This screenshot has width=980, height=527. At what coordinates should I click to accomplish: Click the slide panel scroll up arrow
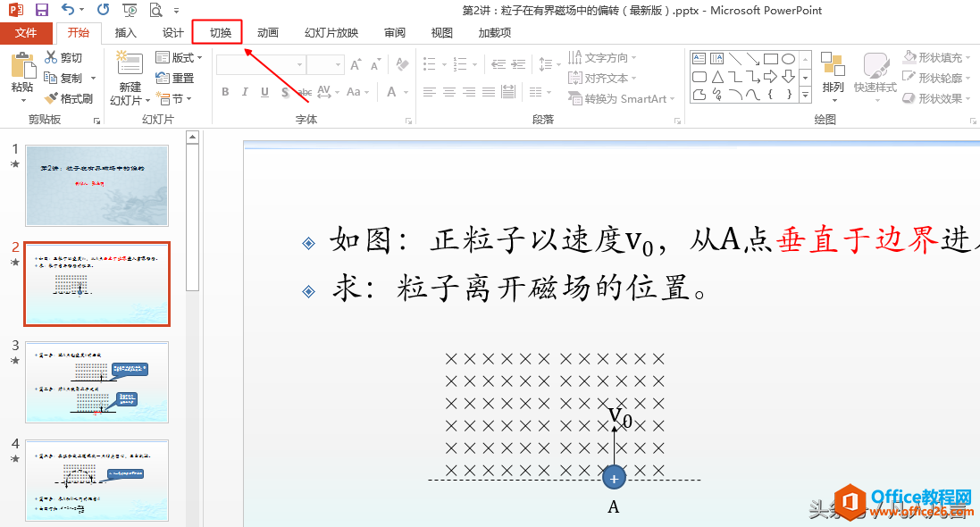[192, 137]
